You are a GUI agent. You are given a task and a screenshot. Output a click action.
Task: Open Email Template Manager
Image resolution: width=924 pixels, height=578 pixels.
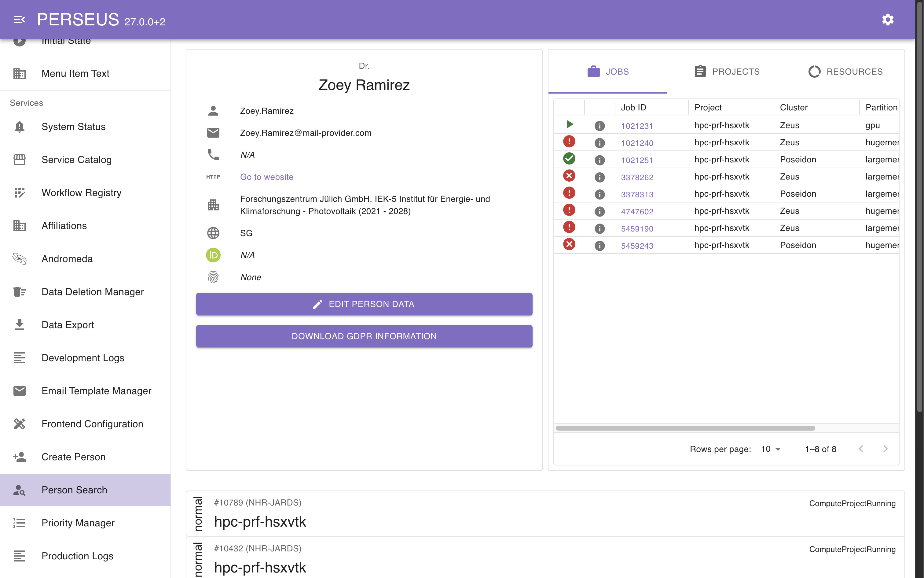pyautogui.click(x=85, y=391)
